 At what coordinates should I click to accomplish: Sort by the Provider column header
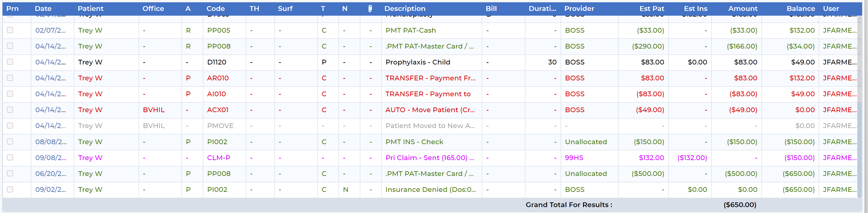[x=579, y=9]
